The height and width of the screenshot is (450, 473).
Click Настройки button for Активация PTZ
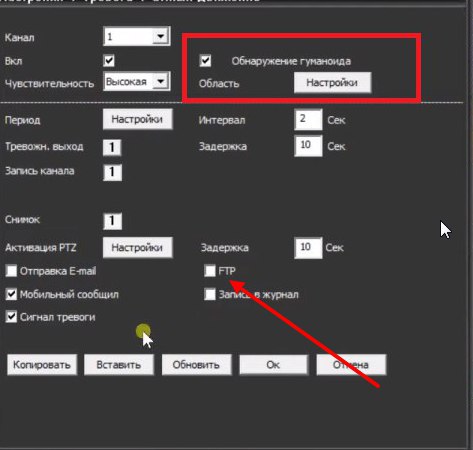[x=137, y=248]
